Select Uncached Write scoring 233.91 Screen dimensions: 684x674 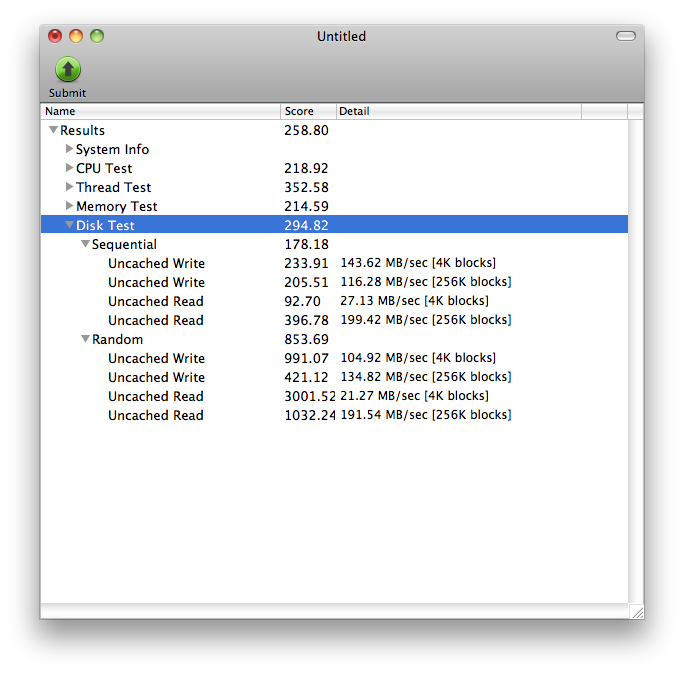(157, 263)
